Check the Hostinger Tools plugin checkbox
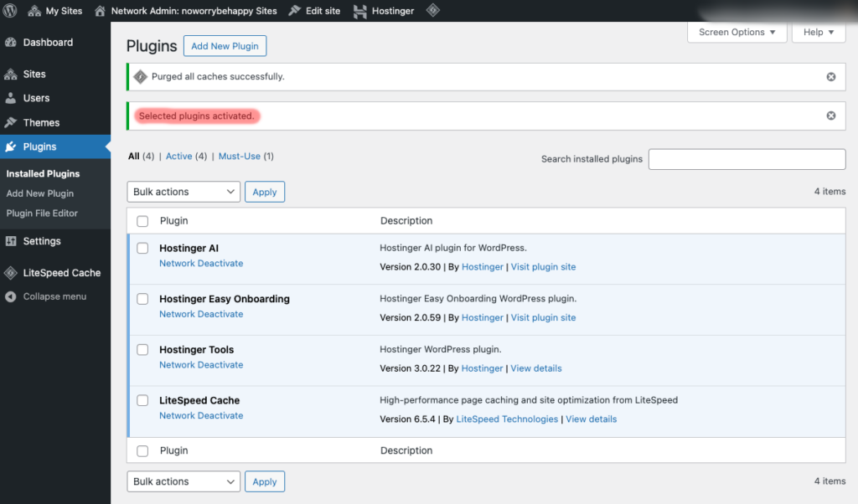 click(x=142, y=350)
